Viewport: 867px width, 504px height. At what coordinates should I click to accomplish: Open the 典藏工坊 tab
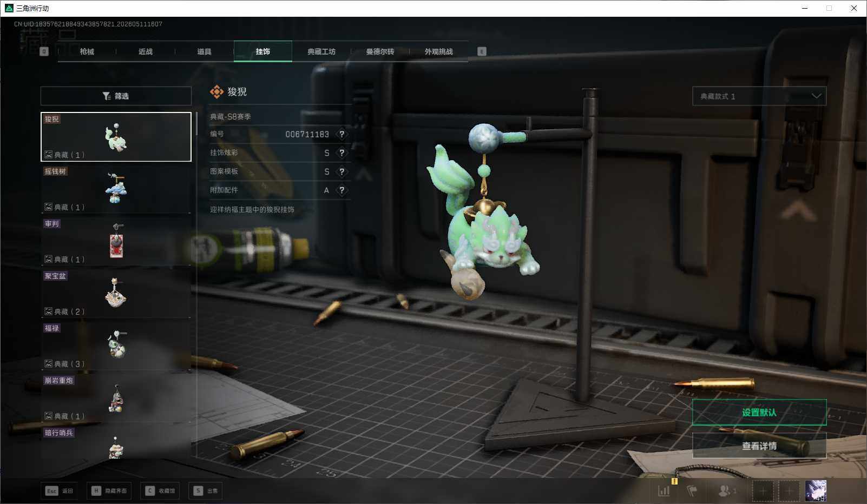321,51
